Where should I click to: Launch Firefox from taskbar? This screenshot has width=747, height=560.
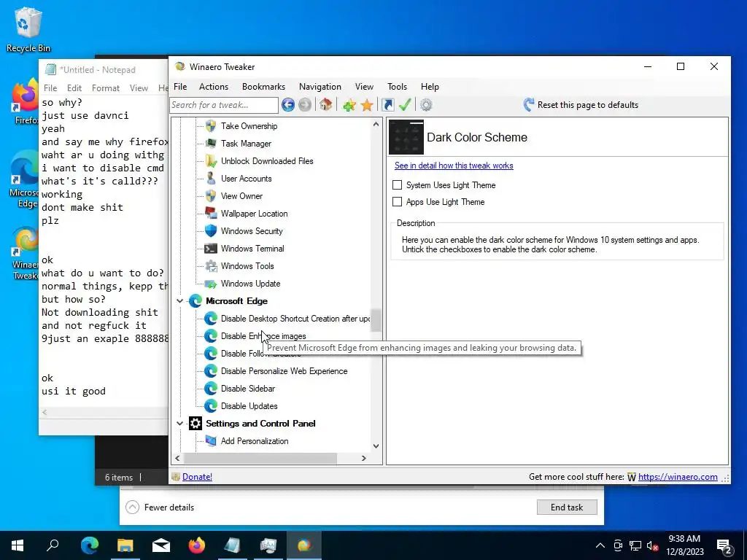click(197, 545)
